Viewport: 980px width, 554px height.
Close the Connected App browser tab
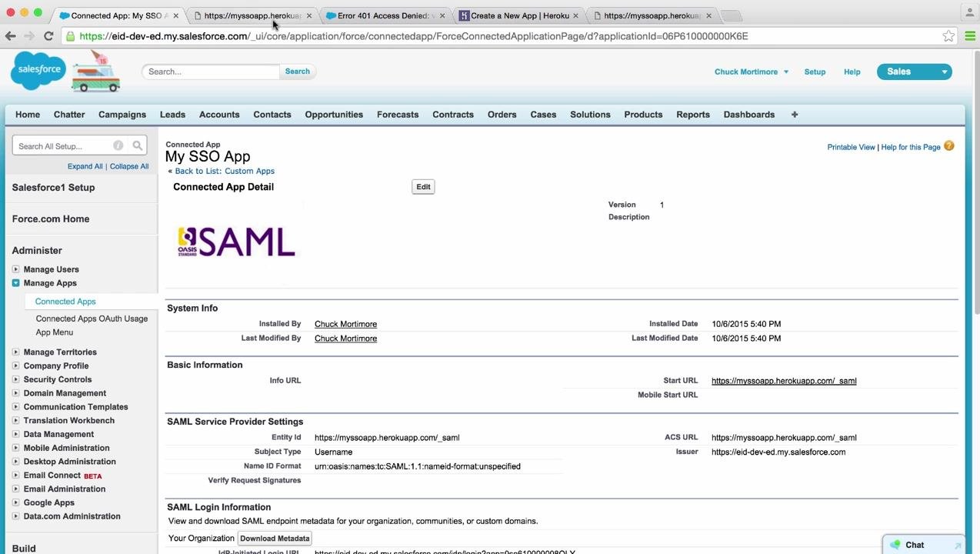[x=175, y=15]
